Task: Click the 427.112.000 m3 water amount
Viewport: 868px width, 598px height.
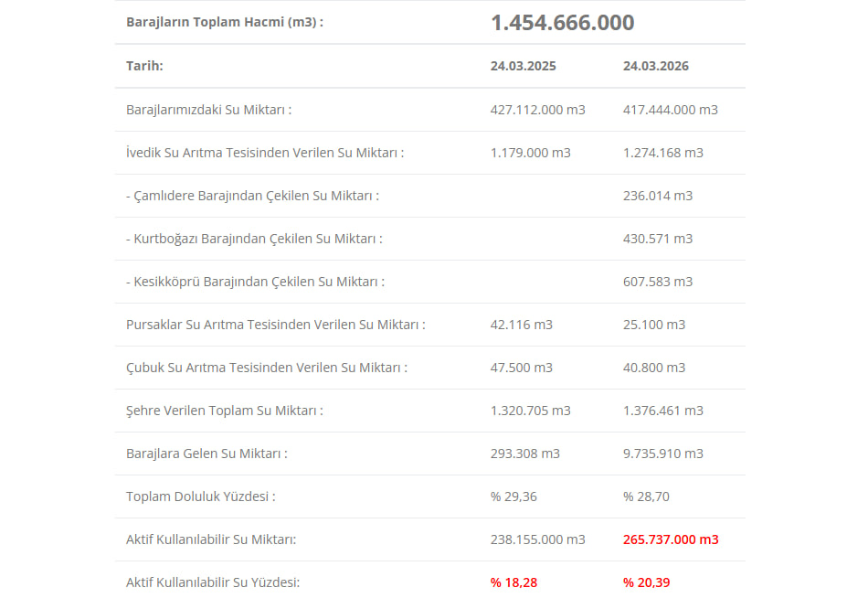Action: [x=537, y=110]
